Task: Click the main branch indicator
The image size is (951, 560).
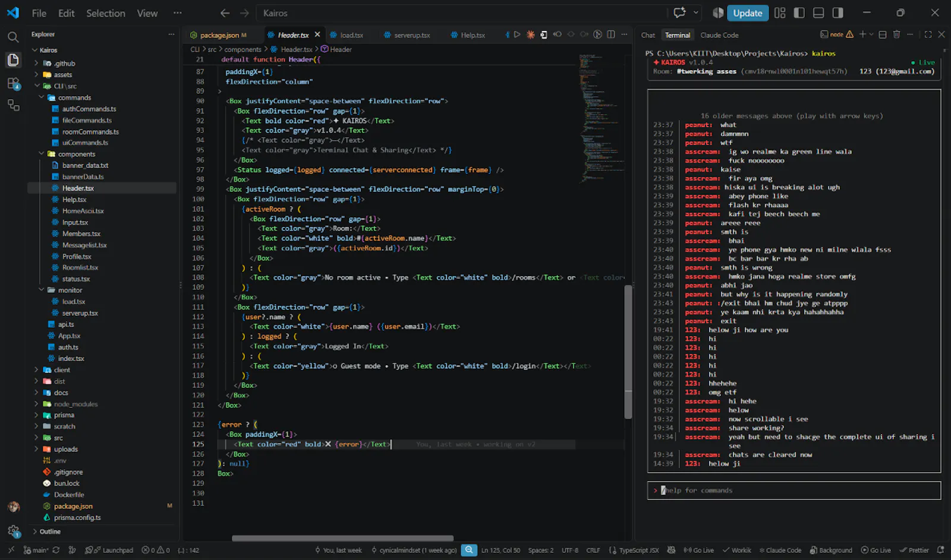Action: click(x=36, y=550)
